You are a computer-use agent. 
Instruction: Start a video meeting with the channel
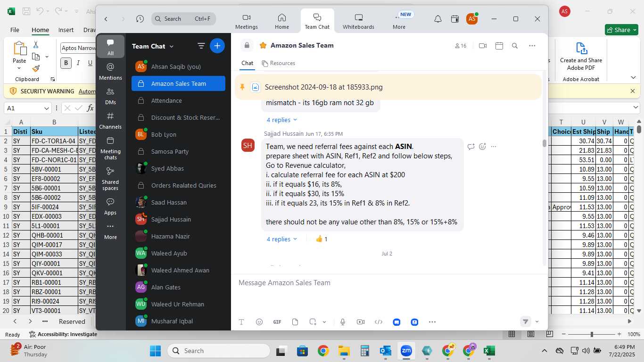[483, 46]
